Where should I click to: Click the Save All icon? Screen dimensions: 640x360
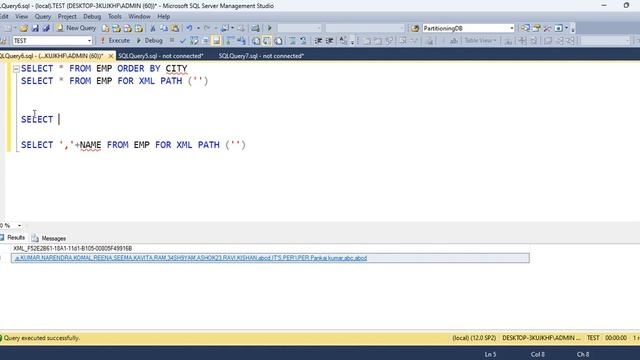46,28
